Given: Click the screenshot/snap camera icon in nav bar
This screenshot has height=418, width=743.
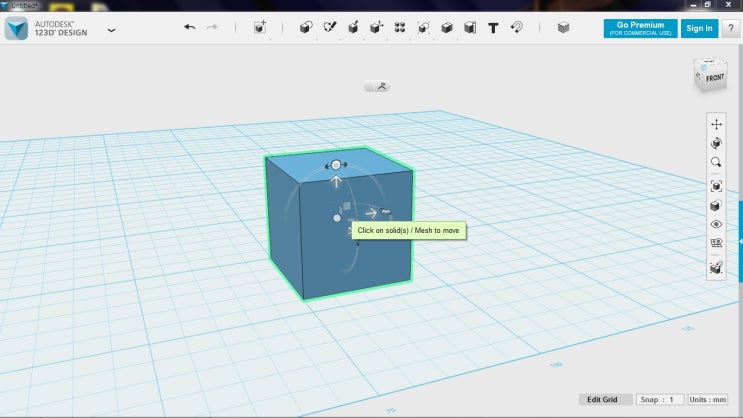Looking at the screenshot, I should point(716,267).
